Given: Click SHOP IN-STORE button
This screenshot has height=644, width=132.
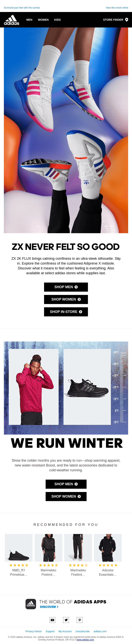Looking at the screenshot, I should pos(66,312).
